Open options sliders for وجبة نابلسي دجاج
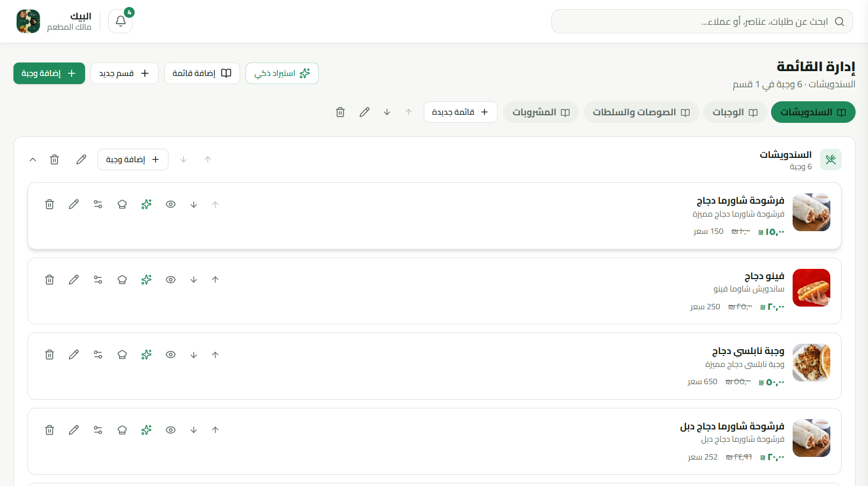Viewport: 868px width, 486px height. (x=98, y=355)
